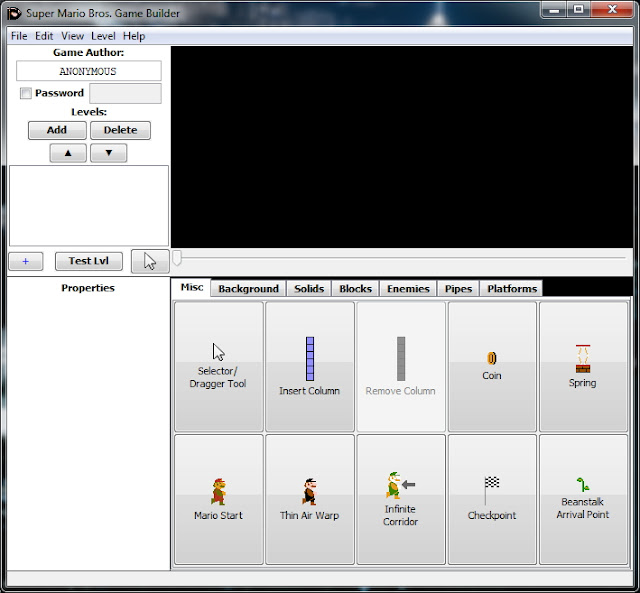Image resolution: width=640 pixels, height=593 pixels.
Task: Move level down with the down arrow
Action: pyautogui.click(x=108, y=153)
